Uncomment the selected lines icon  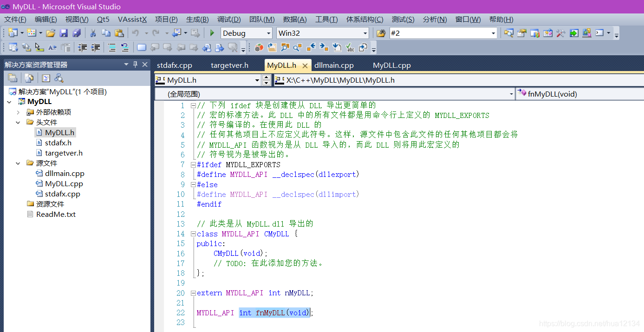coord(124,47)
